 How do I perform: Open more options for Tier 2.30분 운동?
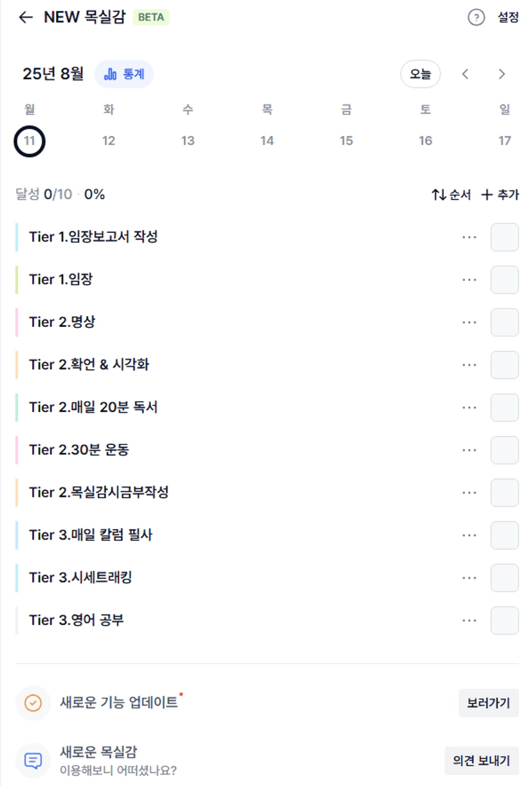[x=470, y=450]
